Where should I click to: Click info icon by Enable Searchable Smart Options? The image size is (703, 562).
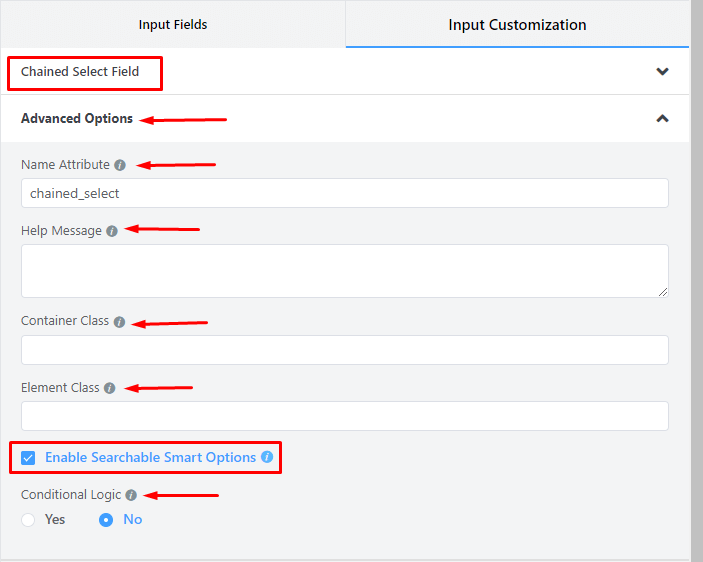(267, 457)
